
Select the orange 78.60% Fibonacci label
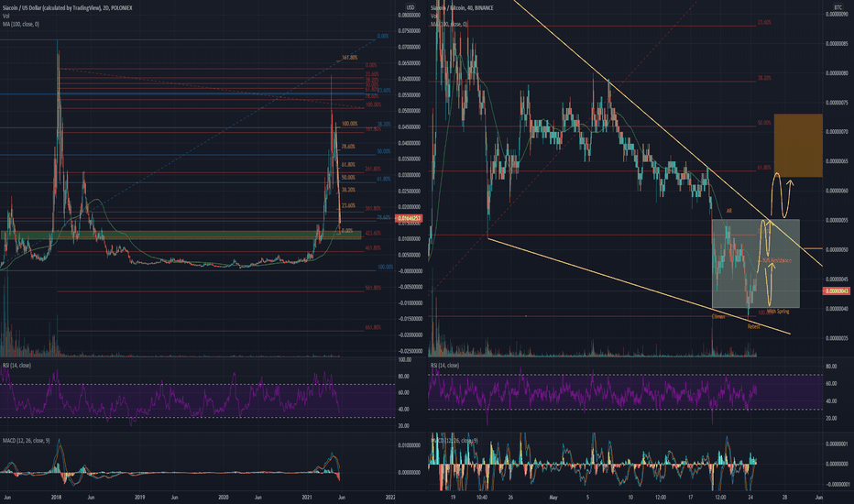coord(348,147)
